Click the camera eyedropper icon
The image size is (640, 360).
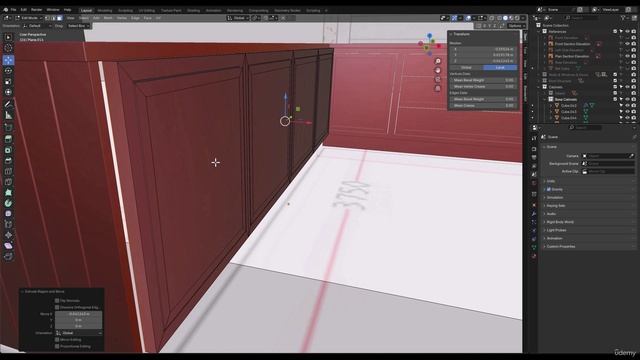[631, 156]
